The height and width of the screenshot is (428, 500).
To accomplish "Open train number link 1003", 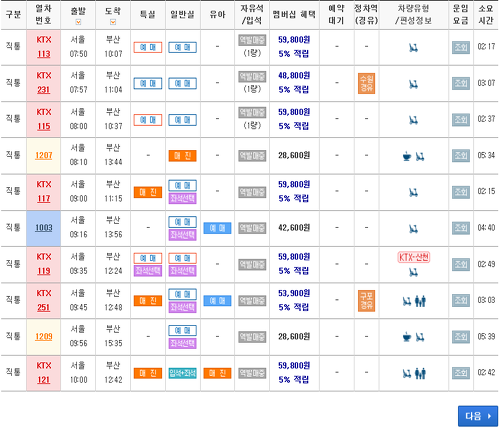I will coord(44,228).
